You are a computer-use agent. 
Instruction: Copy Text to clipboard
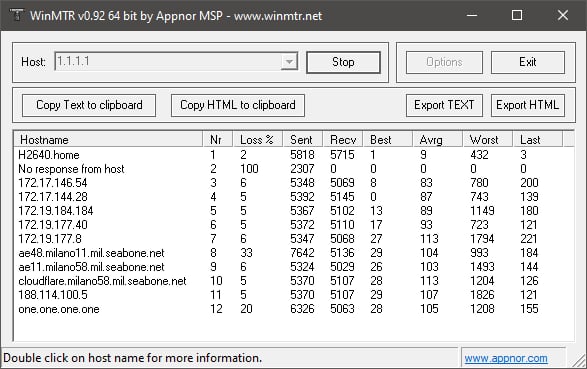click(x=89, y=105)
